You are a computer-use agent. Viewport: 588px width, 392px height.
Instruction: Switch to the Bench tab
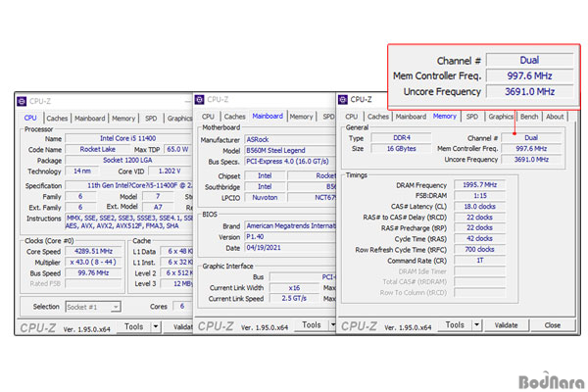529,117
